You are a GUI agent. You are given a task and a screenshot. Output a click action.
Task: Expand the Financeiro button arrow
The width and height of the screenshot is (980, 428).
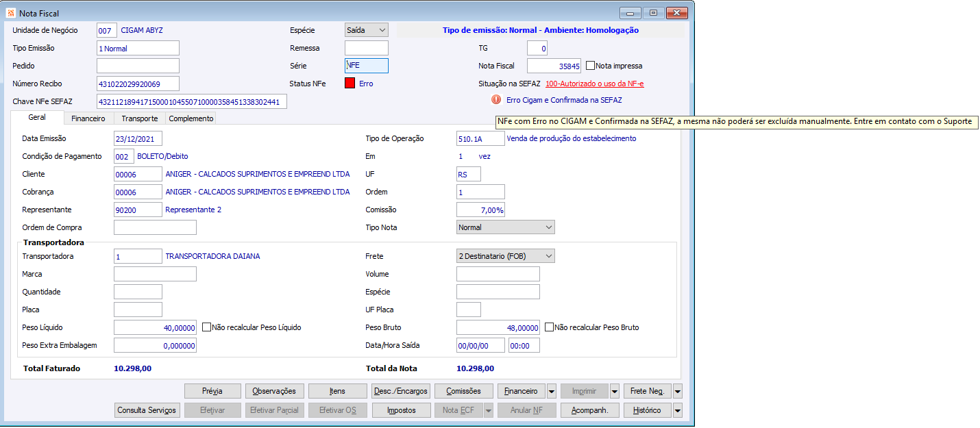tap(551, 391)
